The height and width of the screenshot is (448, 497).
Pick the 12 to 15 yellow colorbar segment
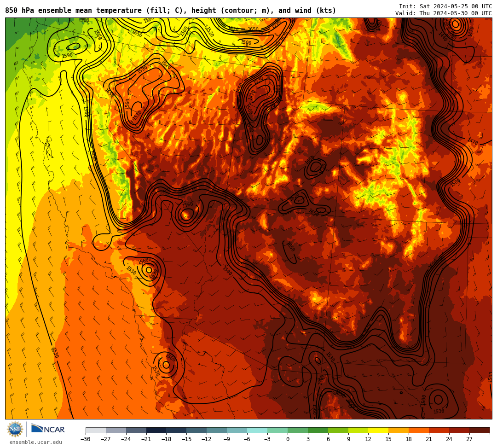379,430
